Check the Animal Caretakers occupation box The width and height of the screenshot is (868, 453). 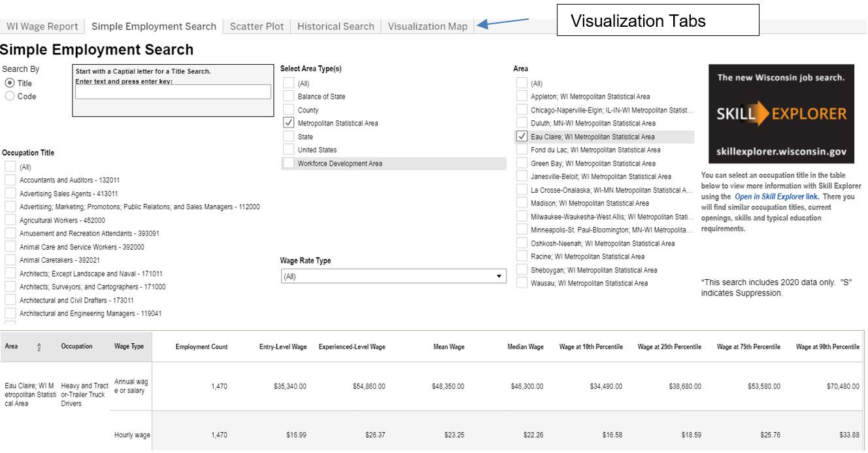coord(10,260)
